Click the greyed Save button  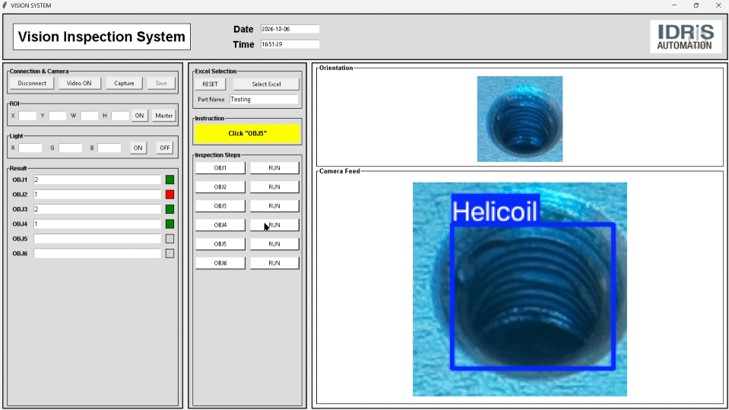(x=161, y=83)
